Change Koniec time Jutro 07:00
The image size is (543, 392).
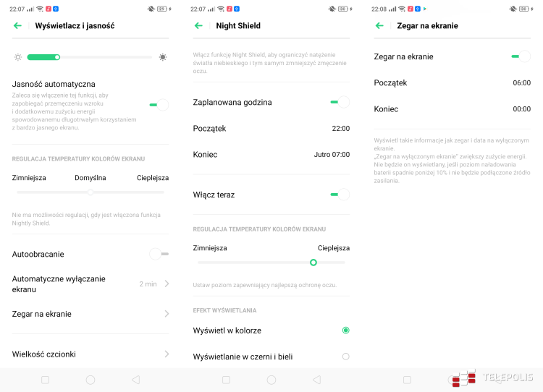pyautogui.click(x=332, y=155)
